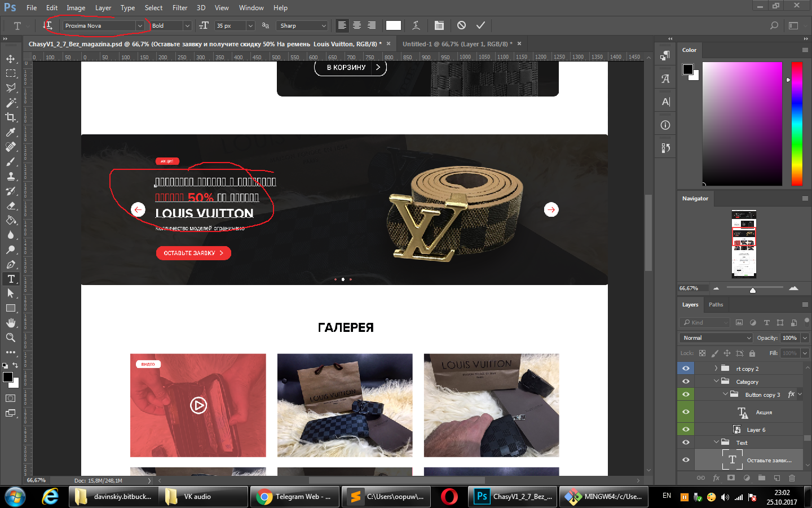
Task: Hide the Оставьте заявк... text layer
Action: point(686,460)
